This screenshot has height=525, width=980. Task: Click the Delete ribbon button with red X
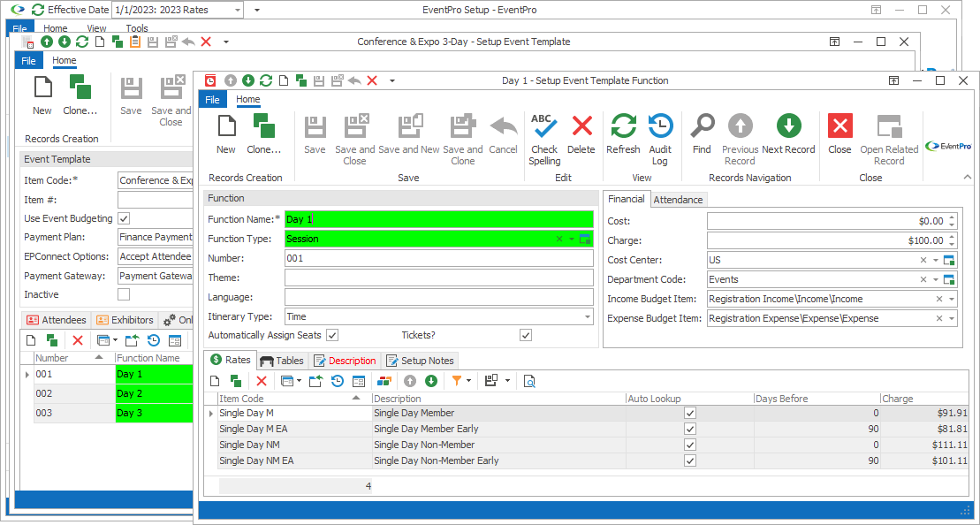point(581,134)
